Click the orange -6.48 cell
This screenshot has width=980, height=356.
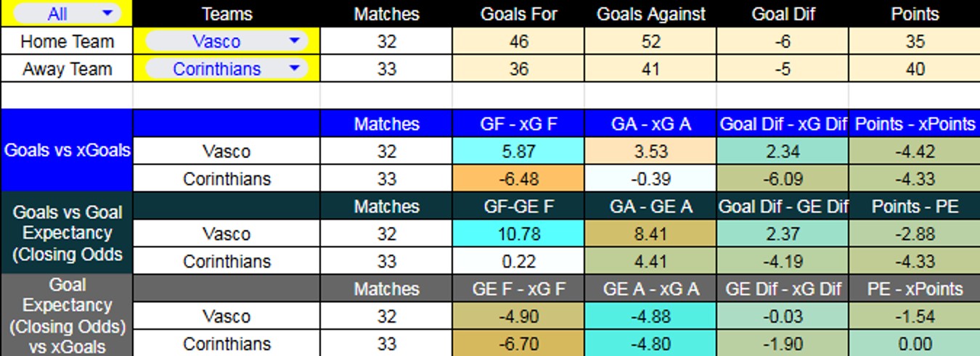pyautogui.click(x=518, y=179)
